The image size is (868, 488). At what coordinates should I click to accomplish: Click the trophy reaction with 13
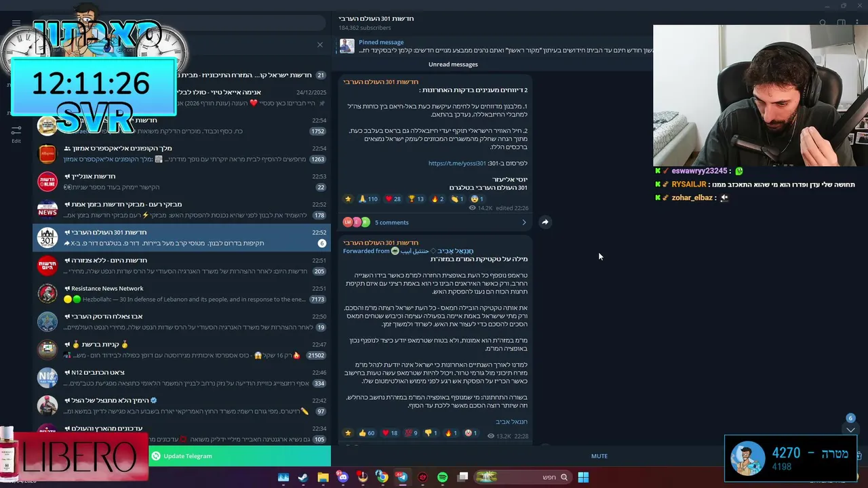(x=416, y=199)
